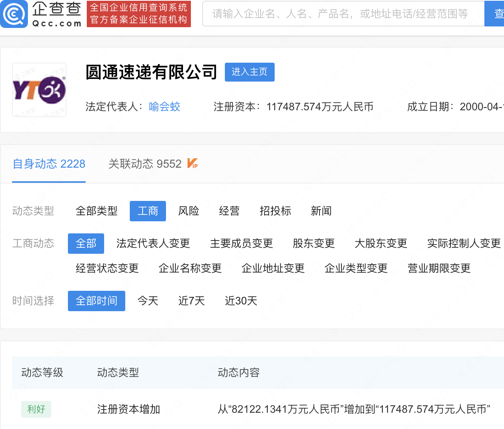Switch to the 自身动态 tab

[49, 164]
